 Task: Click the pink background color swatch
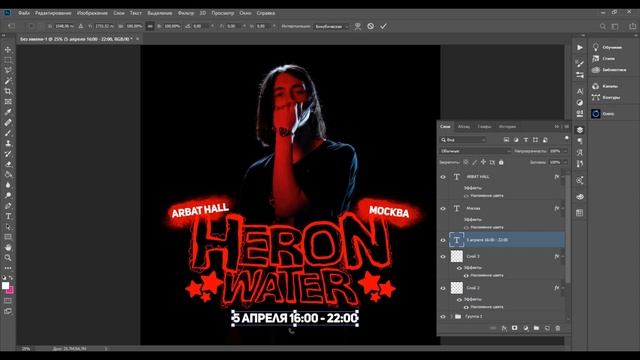(10, 290)
